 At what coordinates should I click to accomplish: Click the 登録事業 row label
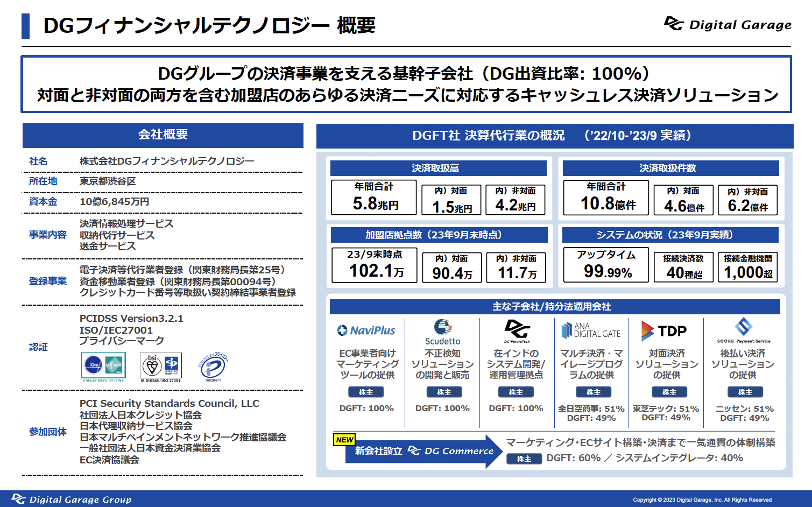pos(48,281)
